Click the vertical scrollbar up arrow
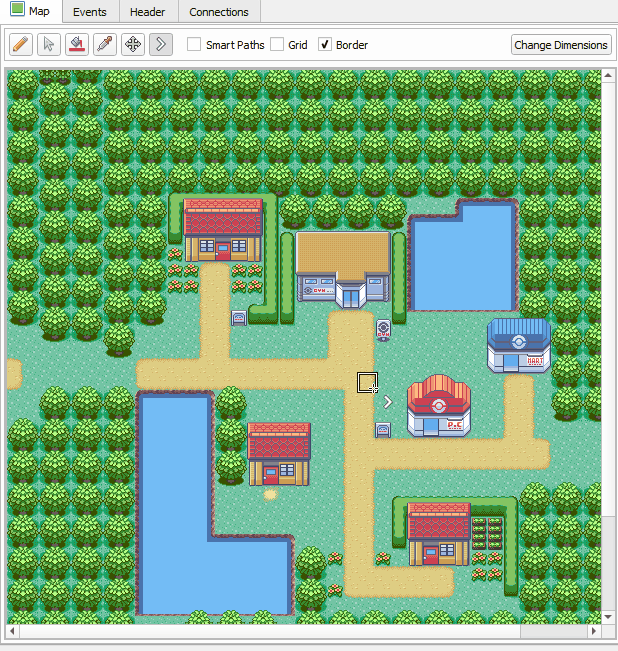 608,76
